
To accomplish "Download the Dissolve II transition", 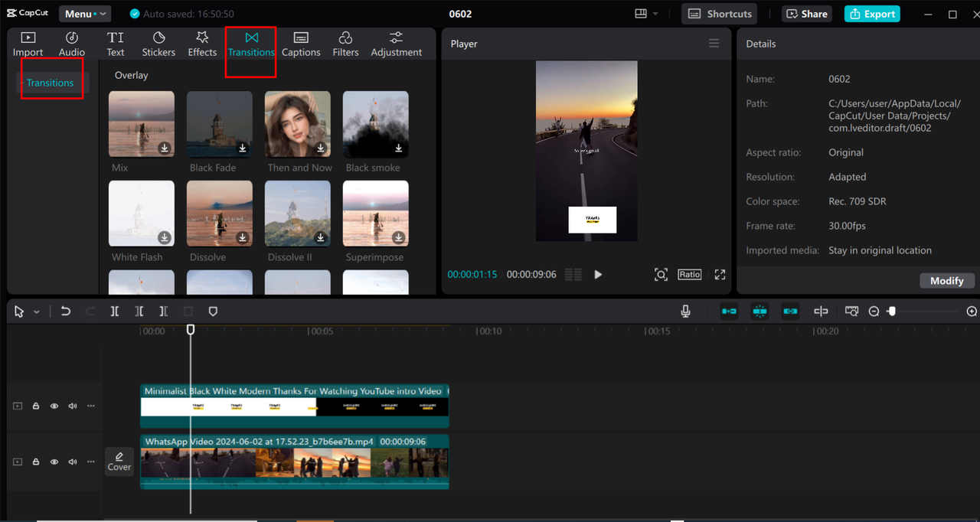I will coord(321,237).
